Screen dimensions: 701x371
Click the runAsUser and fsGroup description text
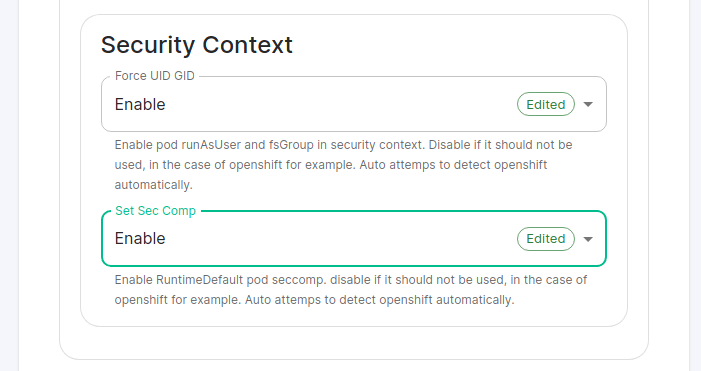click(x=343, y=164)
